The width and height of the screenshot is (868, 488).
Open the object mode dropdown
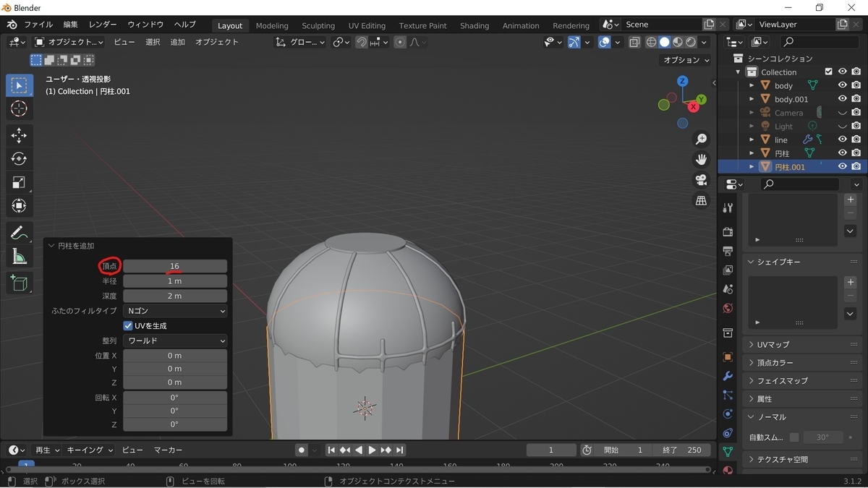69,42
